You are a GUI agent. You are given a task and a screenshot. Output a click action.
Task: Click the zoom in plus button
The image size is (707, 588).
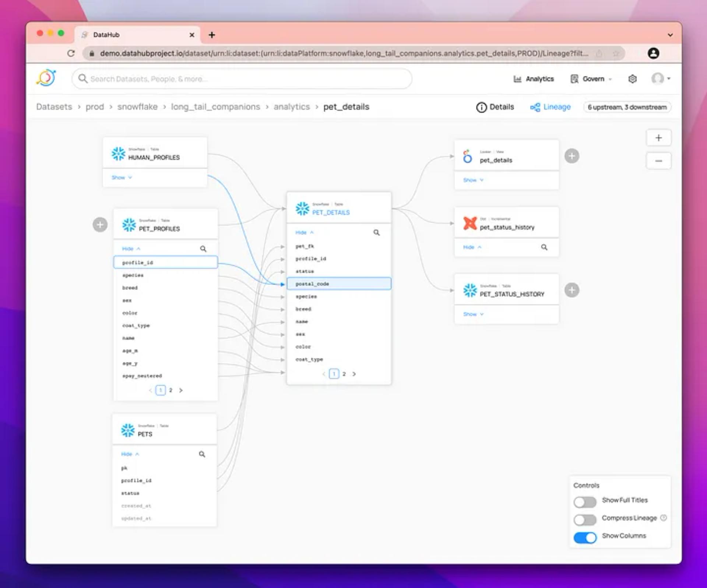658,138
